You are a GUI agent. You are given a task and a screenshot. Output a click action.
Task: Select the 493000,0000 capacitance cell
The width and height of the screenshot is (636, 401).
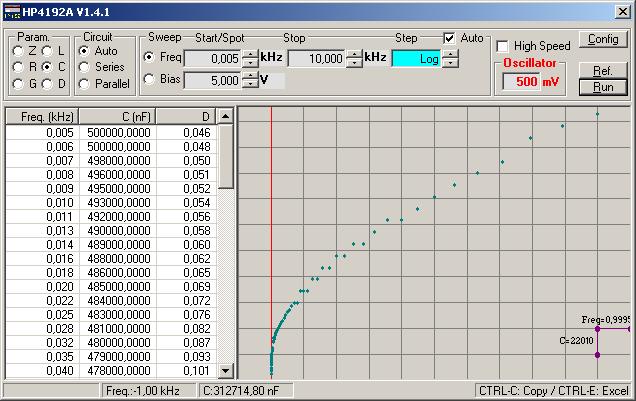pyautogui.click(x=118, y=203)
